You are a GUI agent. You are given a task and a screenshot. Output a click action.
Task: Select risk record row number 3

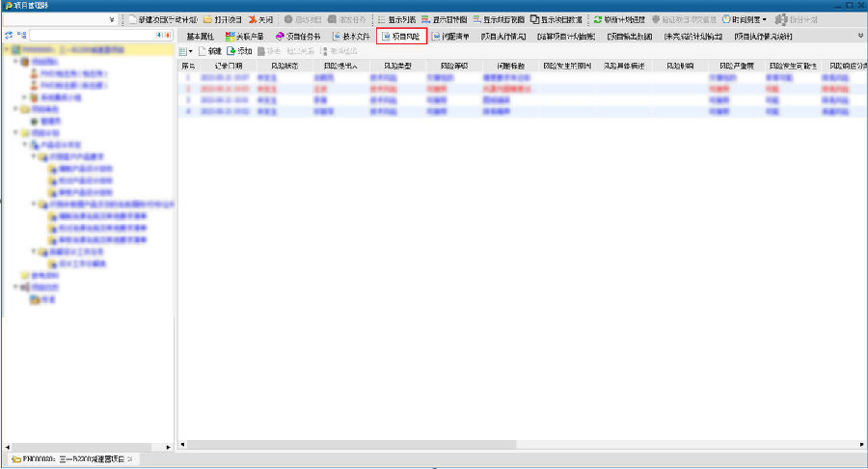tap(522, 100)
